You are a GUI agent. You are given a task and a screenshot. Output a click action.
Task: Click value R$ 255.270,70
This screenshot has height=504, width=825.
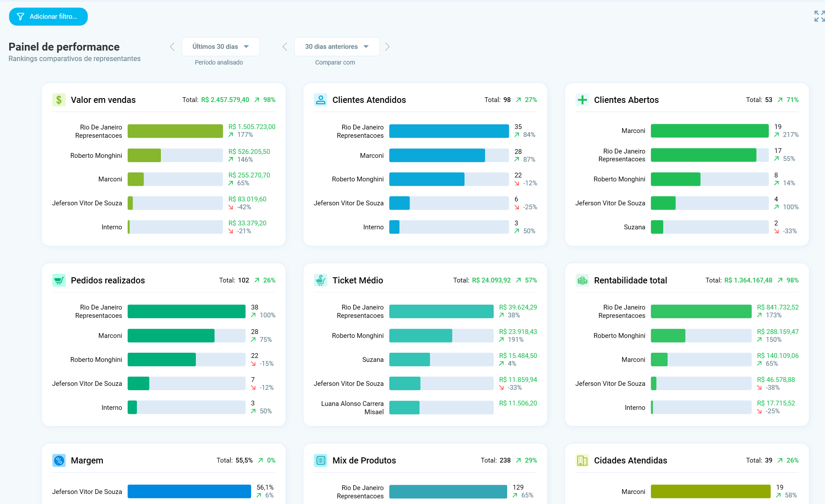coord(249,175)
